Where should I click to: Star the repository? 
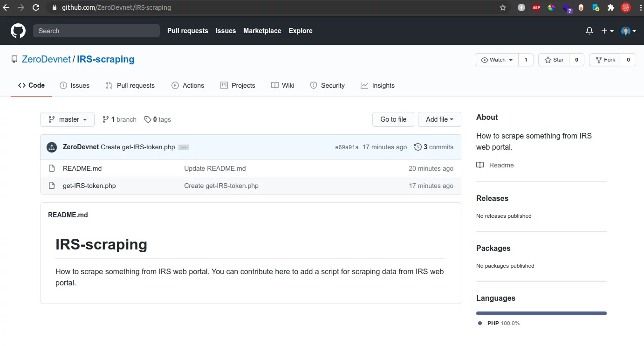pyautogui.click(x=554, y=60)
